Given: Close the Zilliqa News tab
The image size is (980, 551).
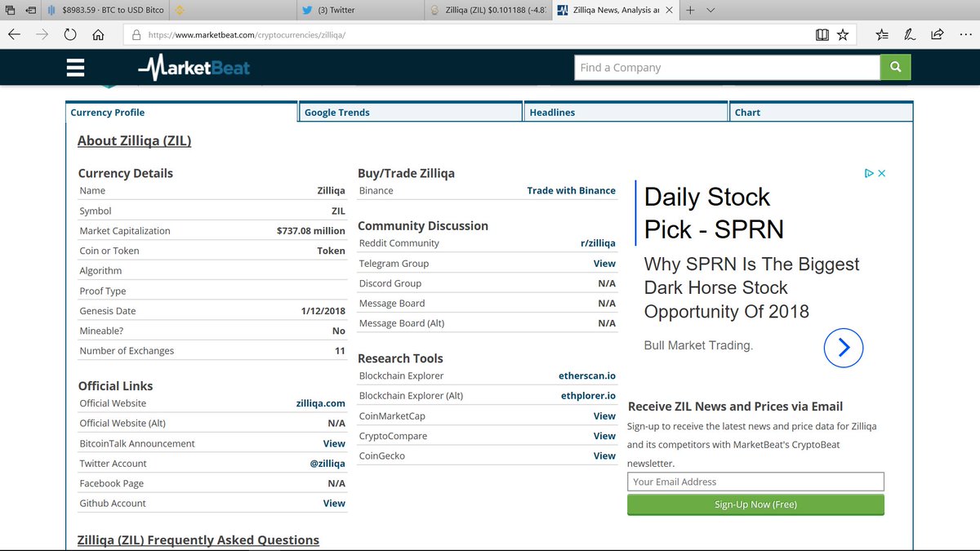Looking at the screenshot, I should pos(670,11).
